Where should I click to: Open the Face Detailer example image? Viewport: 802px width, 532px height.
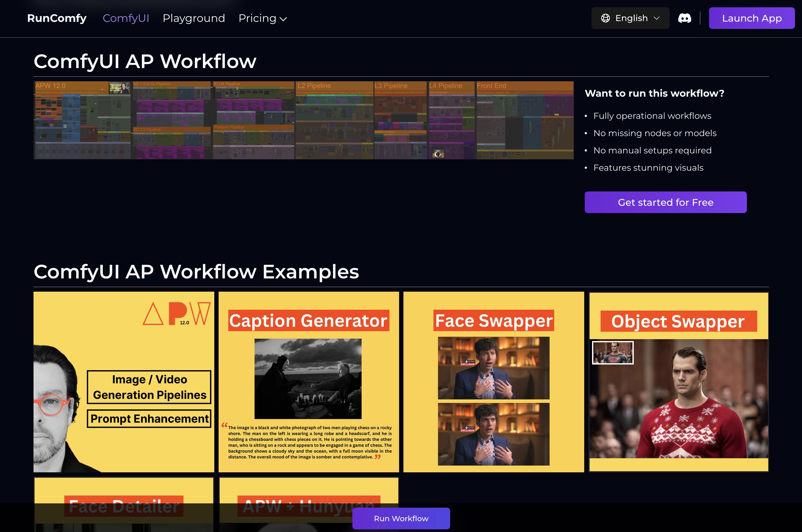point(124,504)
